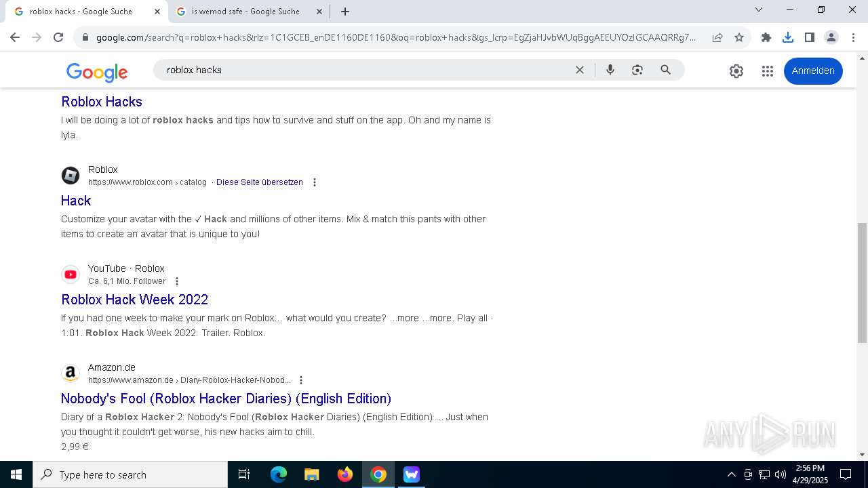Click the 'Amazon.de' source name
The height and width of the screenshot is (488, 868).
[112, 367]
